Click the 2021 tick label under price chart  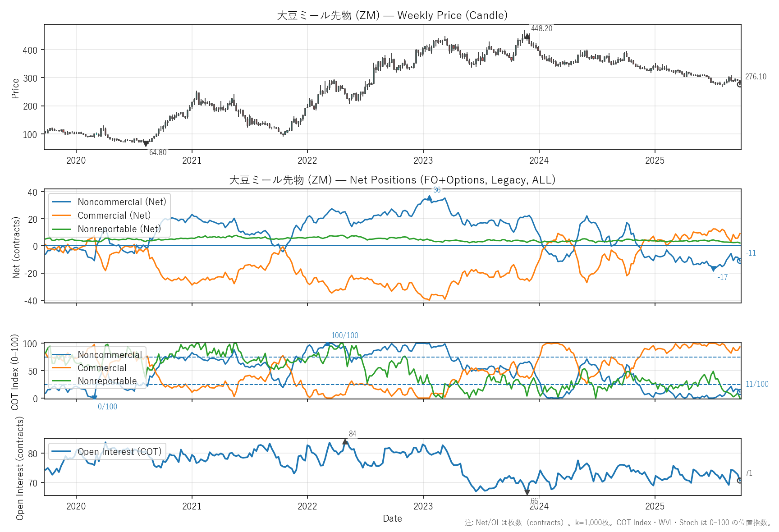tap(192, 161)
